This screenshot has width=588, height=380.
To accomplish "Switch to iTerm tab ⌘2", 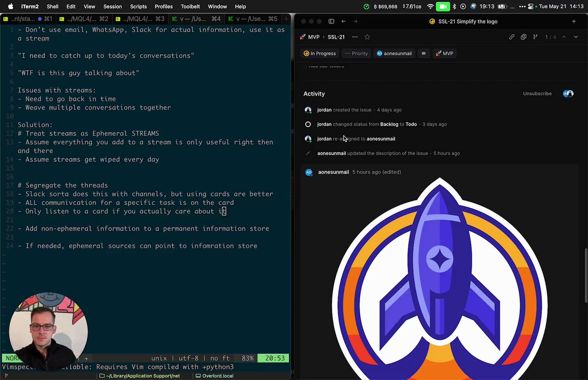I will coord(85,19).
